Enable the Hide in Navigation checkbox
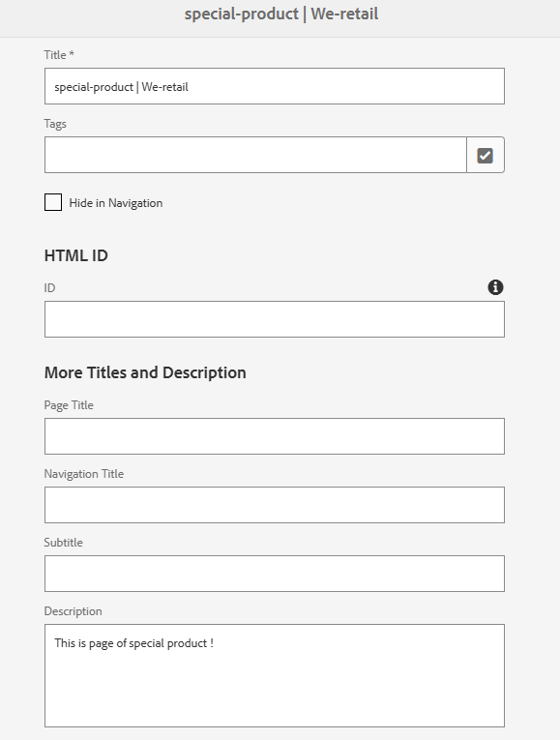Viewport: 560px width, 740px height. [53, 202]
